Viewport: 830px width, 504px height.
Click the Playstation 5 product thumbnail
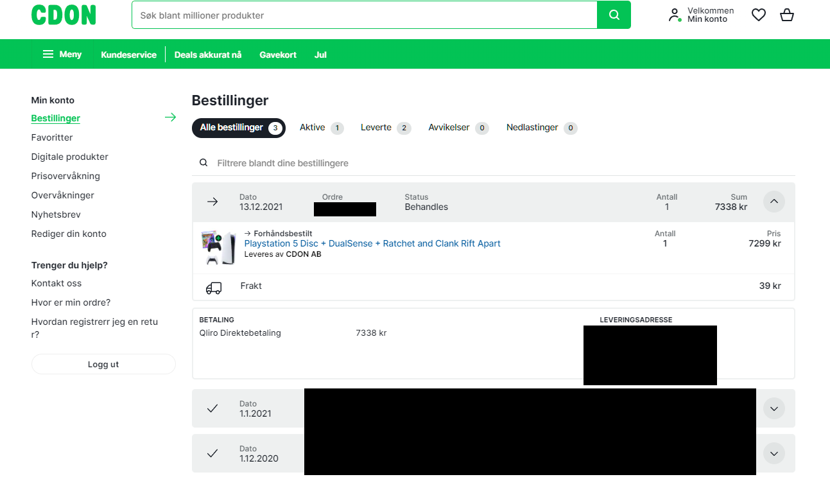[218, 248]
